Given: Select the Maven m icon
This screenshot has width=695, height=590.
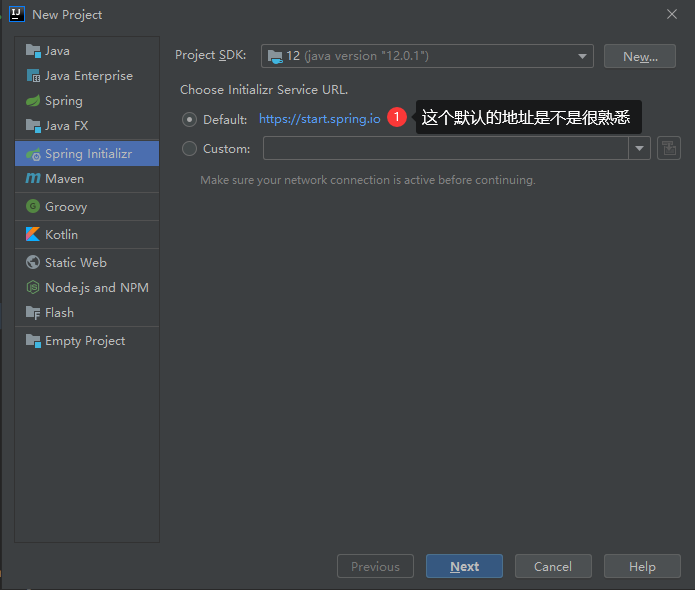Looking at the screenshot, I should [x=33, y=178].
